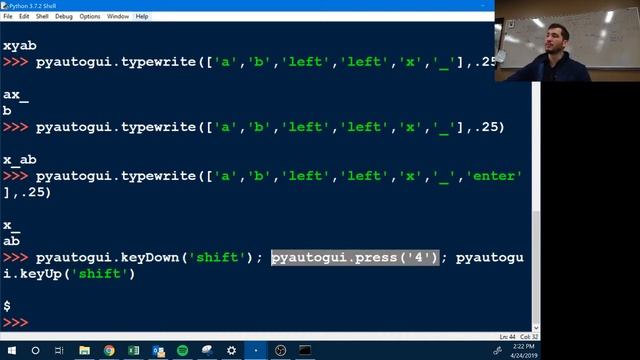Click the white bird taskbar icon
640x360 pixels.
coord(207,350)
